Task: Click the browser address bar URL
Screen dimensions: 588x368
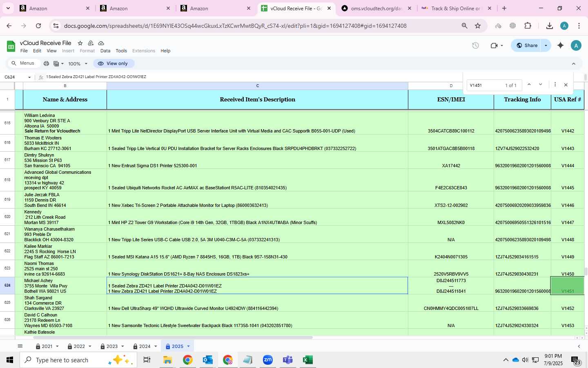Action: click(x=235, y=26)
